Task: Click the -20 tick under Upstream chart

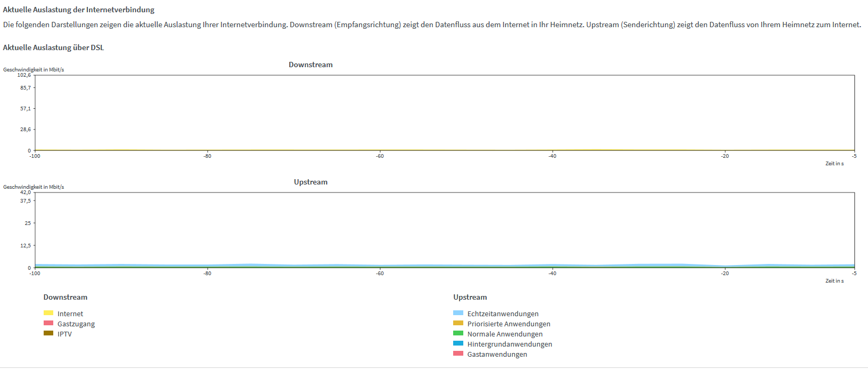Action: click(725, 274)
